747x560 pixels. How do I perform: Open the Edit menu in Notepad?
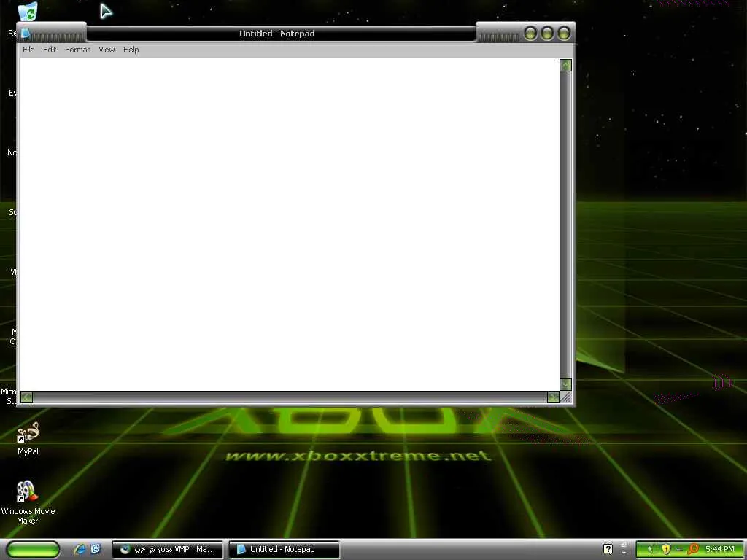[50, 50]
